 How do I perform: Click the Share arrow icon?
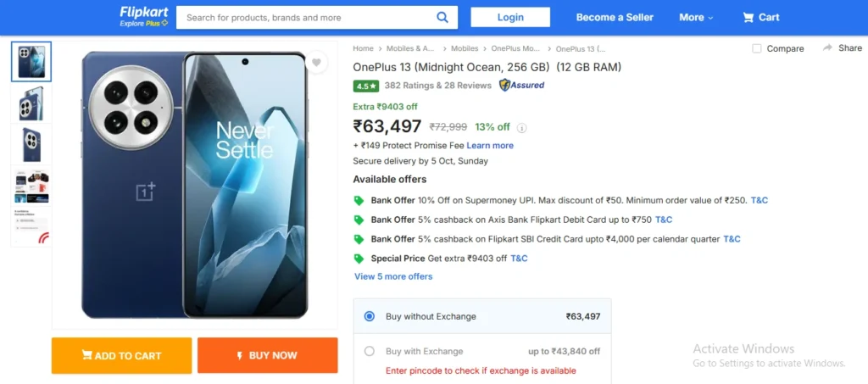click(x=827, y=48)
